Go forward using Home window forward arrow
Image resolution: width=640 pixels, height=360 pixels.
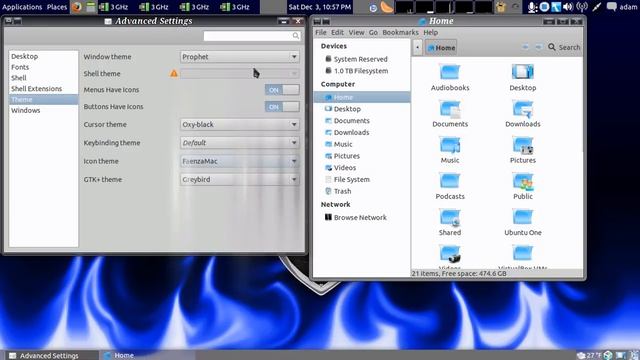point(539,47)
